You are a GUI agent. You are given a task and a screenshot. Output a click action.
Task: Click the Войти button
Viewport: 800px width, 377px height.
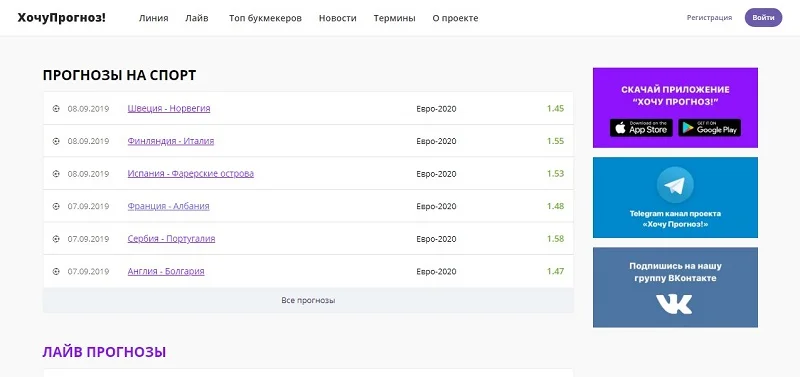[763, 17]
